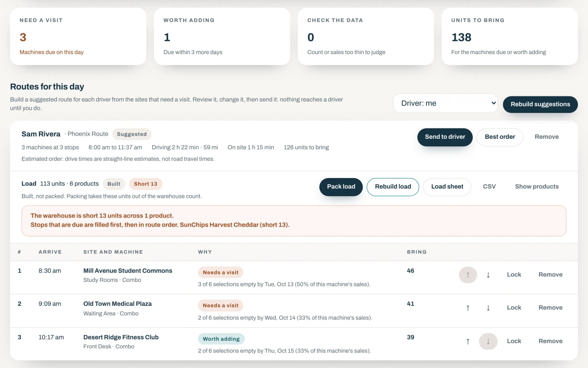Move Mill Avenue Student Commons stop up

(468, 275)
